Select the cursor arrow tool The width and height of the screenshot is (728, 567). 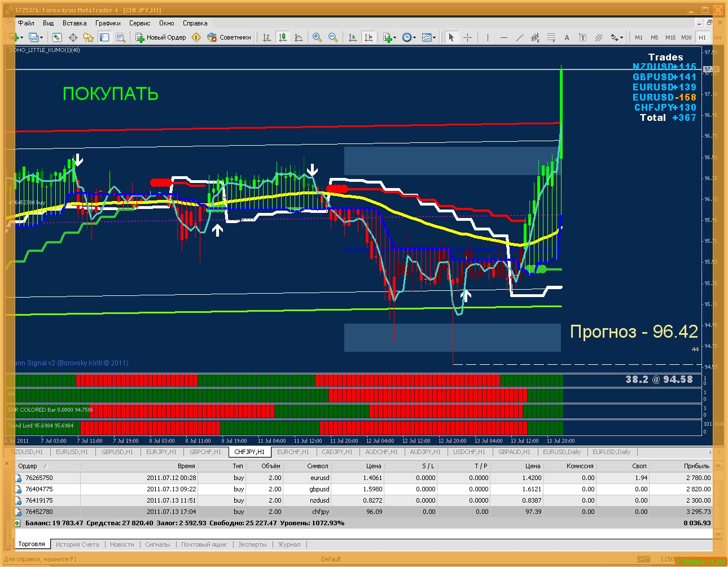coord(451,37)
